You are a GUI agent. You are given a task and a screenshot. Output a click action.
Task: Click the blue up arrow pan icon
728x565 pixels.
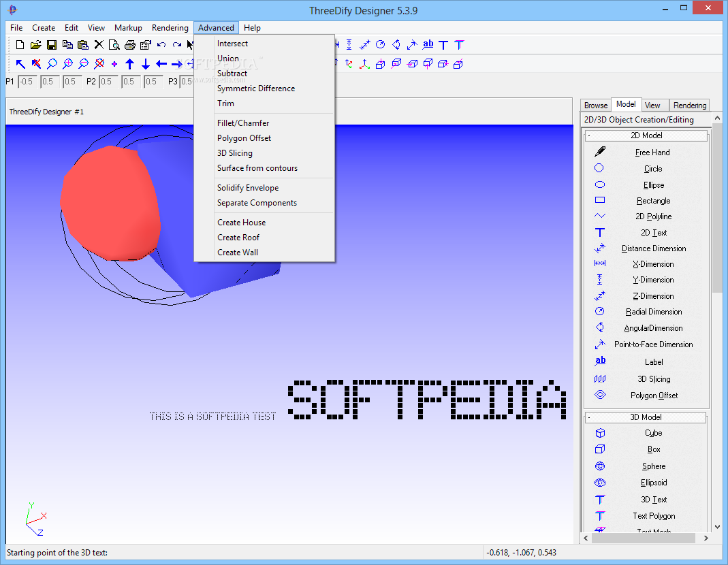pos(130,64)
